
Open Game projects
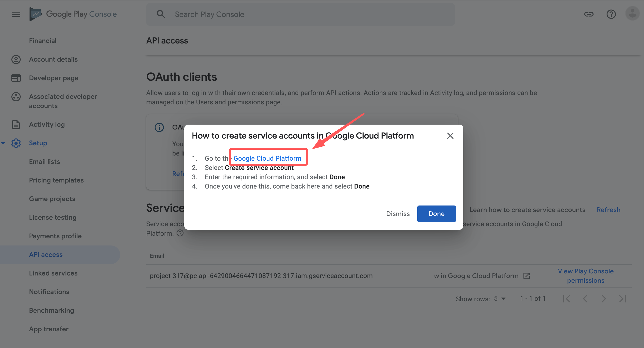52,199
